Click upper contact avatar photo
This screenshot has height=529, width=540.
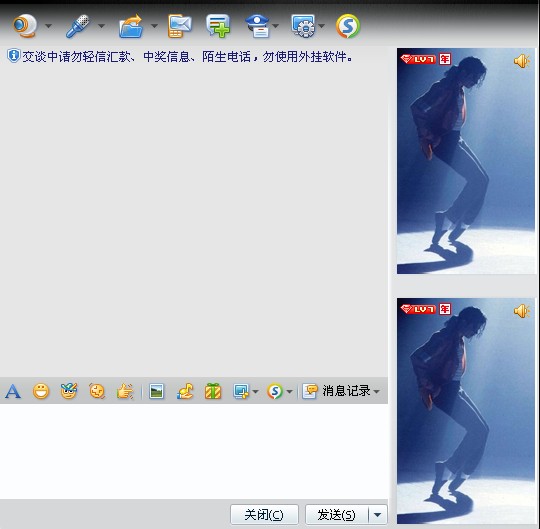(x=466, y=161)
